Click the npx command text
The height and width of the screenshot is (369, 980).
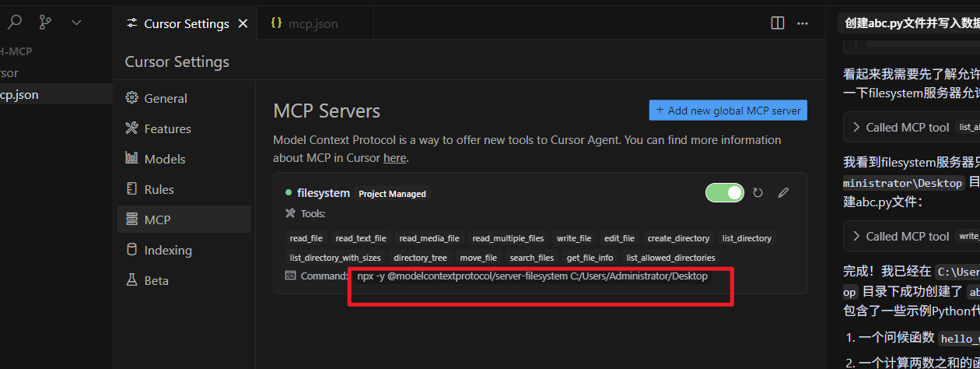533,276
